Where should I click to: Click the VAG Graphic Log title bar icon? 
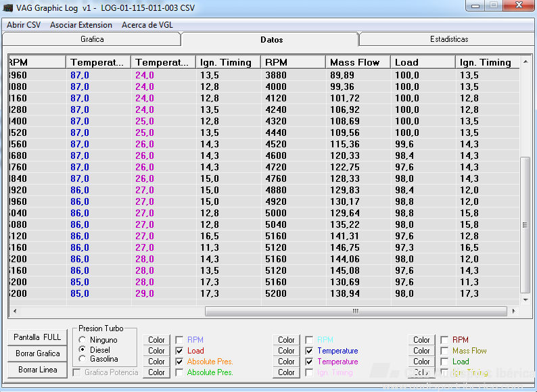8,7
